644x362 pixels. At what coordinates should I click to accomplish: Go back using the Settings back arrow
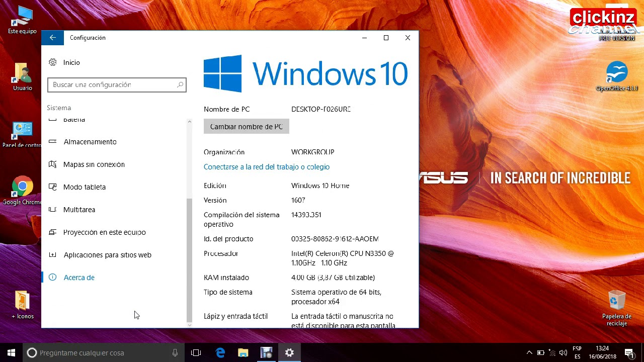tap(52, 38)
